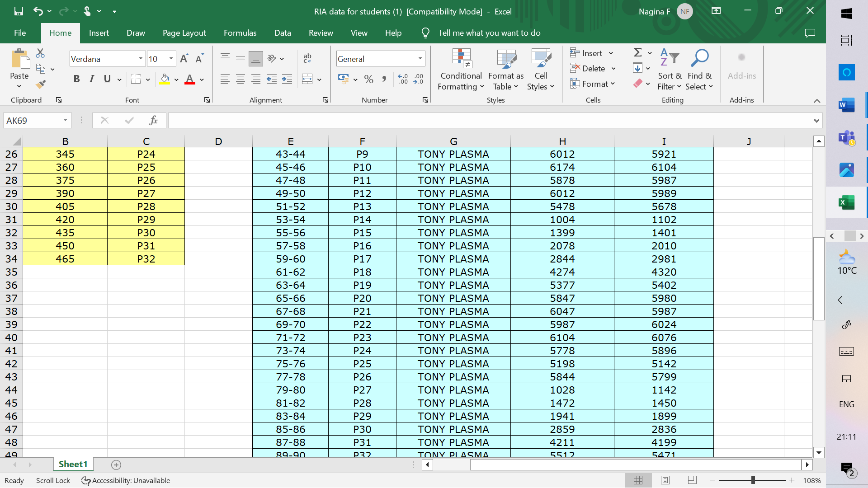This screenshot has height=488, width=868.
Task: Click the Cut scissors icon
Action: click(40, 53)
